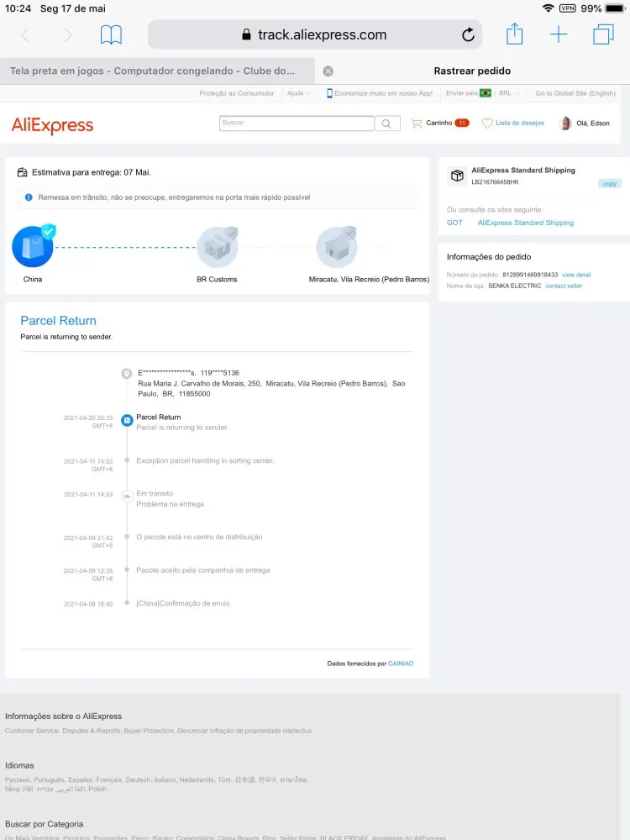Open the GOT tracking site link
This screenshot has width=630, height=840.
(454, 223)
